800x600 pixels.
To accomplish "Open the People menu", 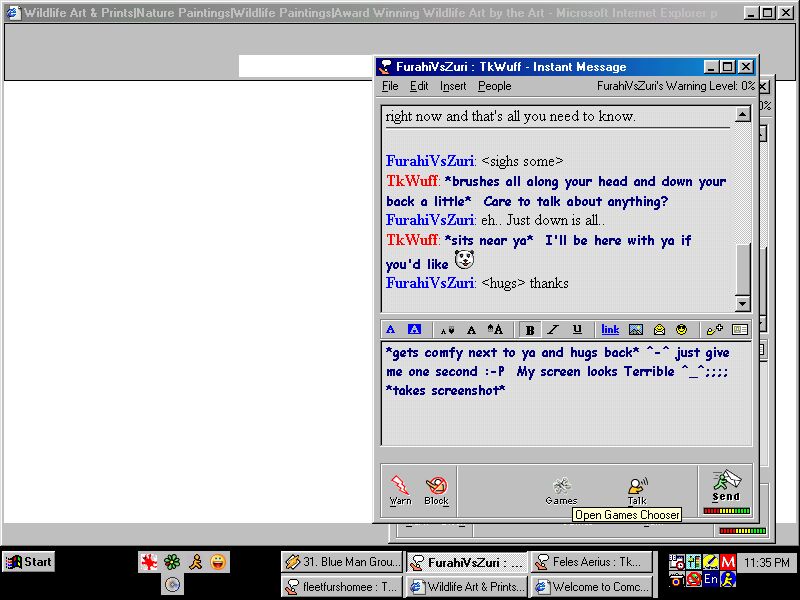I will pyautogui.click(x=495, y=86).
